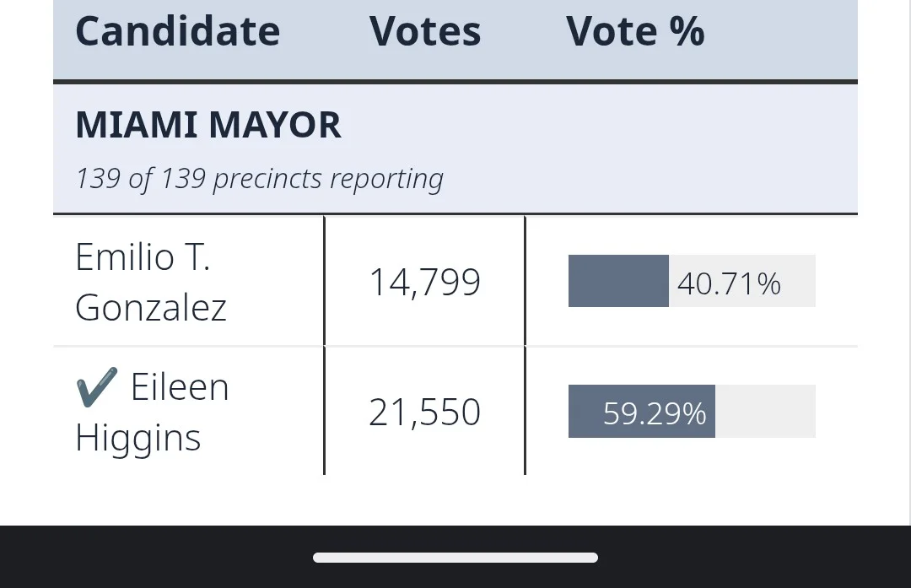Tap the first name Emilio T.
Image resolution: width=911 pixels, height=588 pixels.
tap(143, 256)
